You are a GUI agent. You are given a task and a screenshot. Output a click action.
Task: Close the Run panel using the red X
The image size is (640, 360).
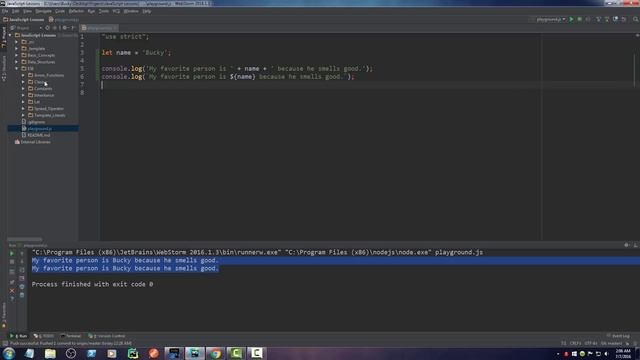coord(12,291)
